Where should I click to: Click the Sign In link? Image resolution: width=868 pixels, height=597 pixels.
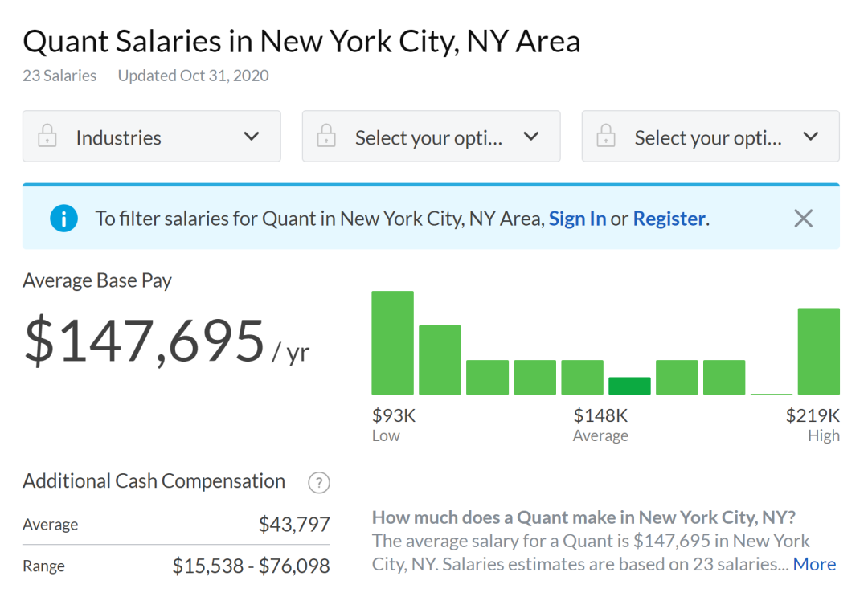click(577, 219)
